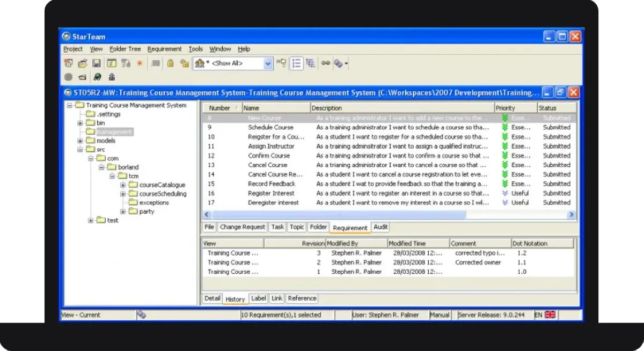Select the Cancel Course requirement row
This screenshot has height=351, width=644.
267,165
